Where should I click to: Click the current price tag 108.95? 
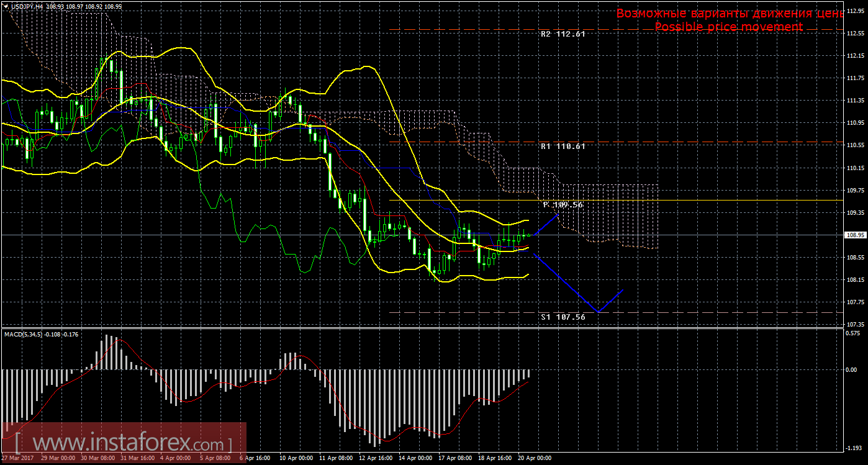pyautogui.click(x=855, y=235)
